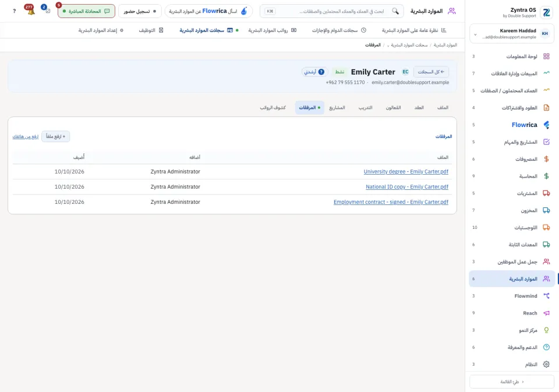Open the رواتب الموارد البشرية menu item
This screenshot has width=559, height=392.
273,30
